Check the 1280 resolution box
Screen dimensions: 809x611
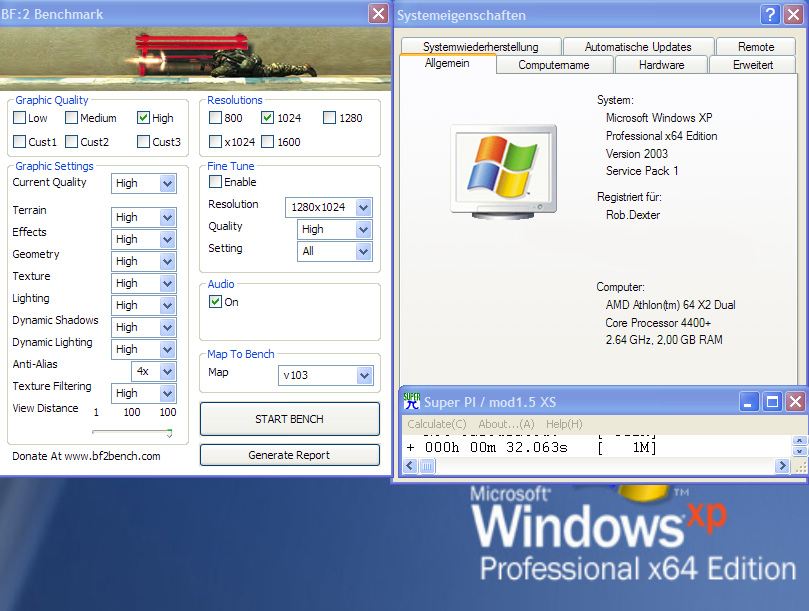pos(329,118)
